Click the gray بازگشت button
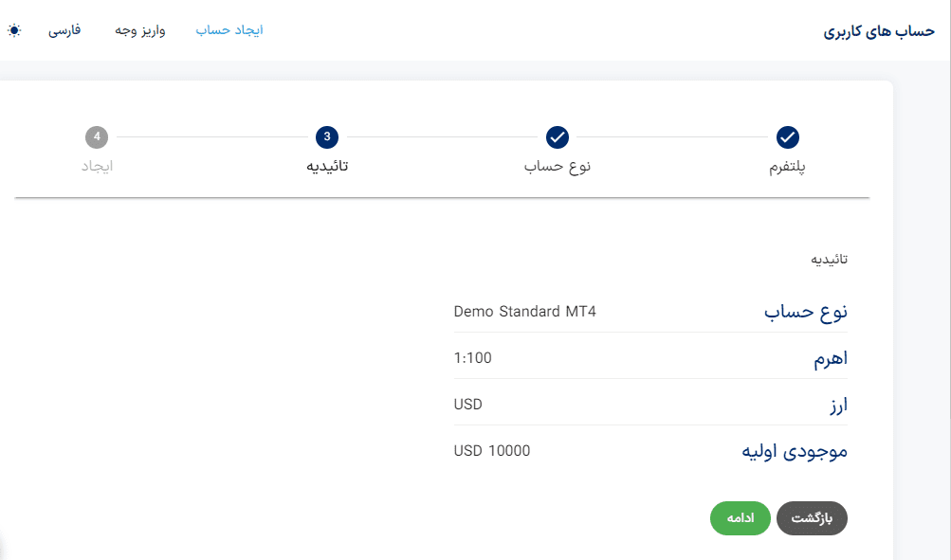Image resolution: width=951 pixels, height=560 pixels. [x=812, y=518]
